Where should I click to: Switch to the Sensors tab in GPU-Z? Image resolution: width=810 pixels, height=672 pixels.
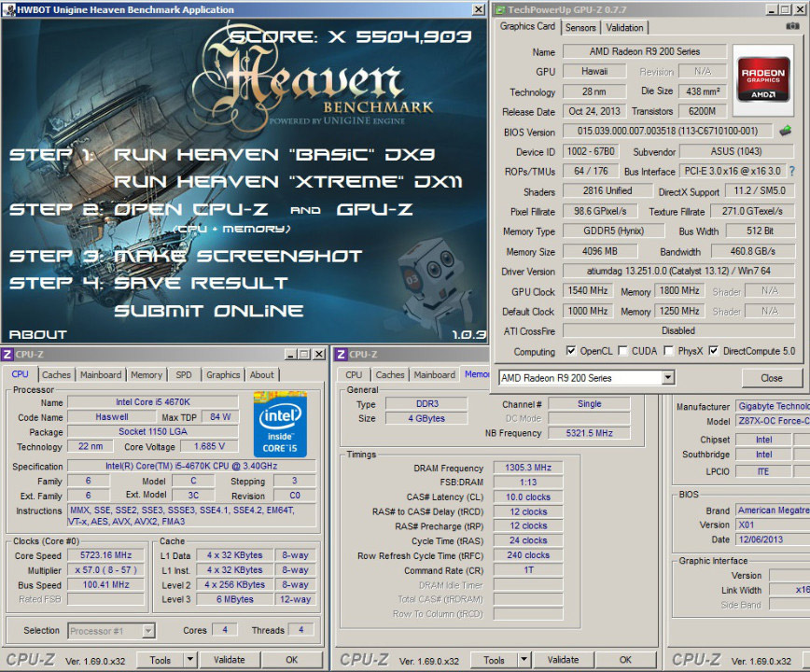pos(580,27)
